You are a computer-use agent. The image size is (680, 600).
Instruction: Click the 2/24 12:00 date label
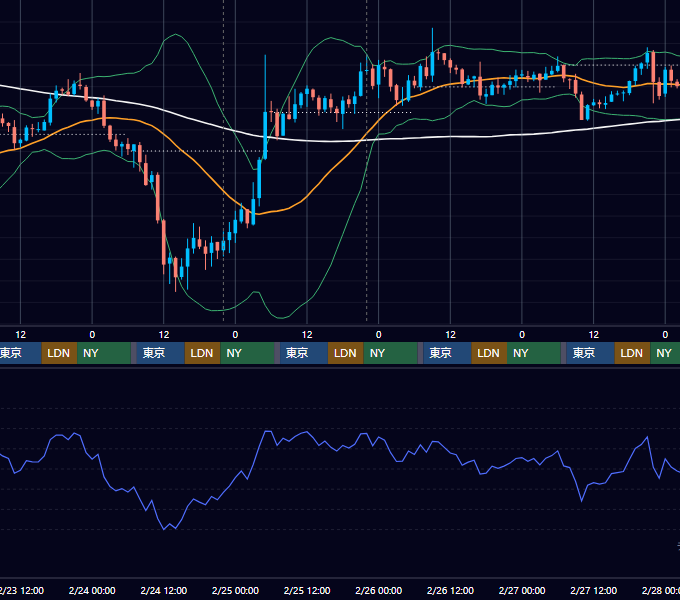click(163, 590)
